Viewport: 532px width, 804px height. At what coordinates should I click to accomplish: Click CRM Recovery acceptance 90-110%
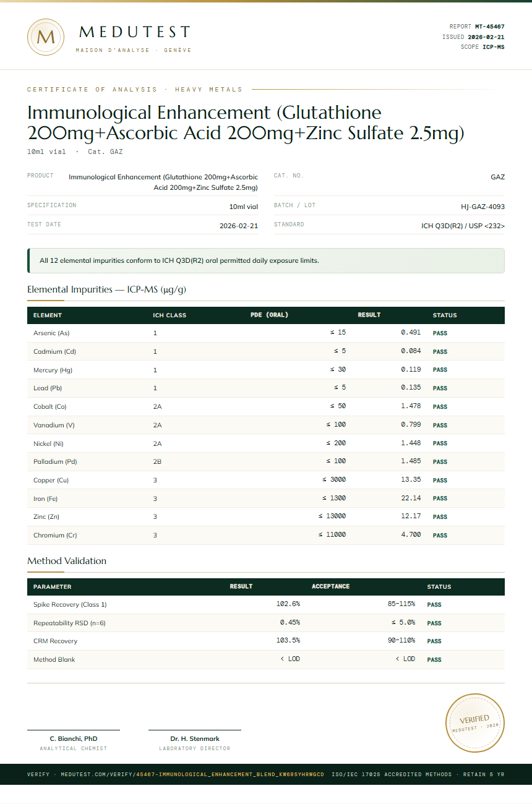(x=401, y=641)
